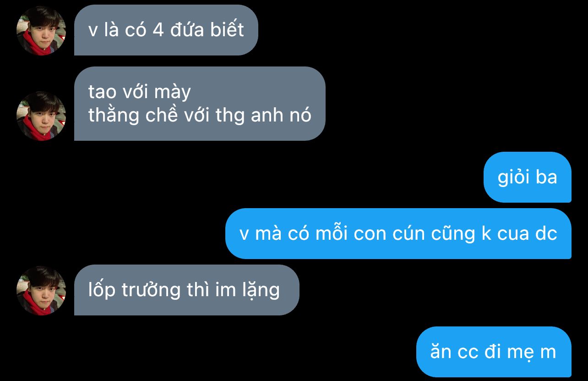The image size is (588, 381).
Task: Select the message 'v là có 4 đứa biết'
Action: (x=166, y=30)
